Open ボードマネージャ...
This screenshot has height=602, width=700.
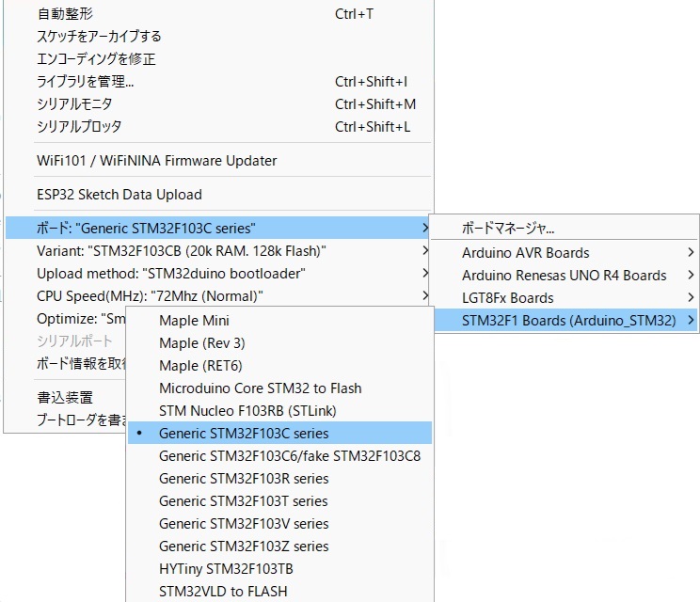click(565, 228)
